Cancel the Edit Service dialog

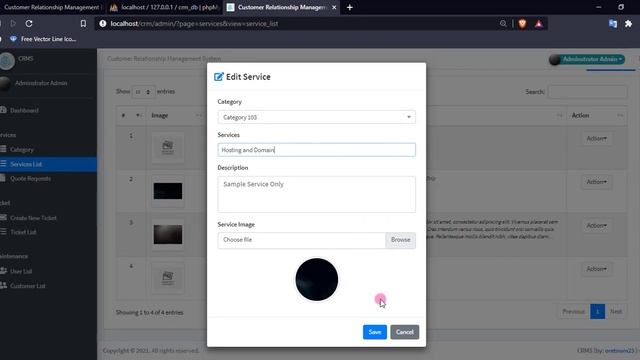(404, 332)
